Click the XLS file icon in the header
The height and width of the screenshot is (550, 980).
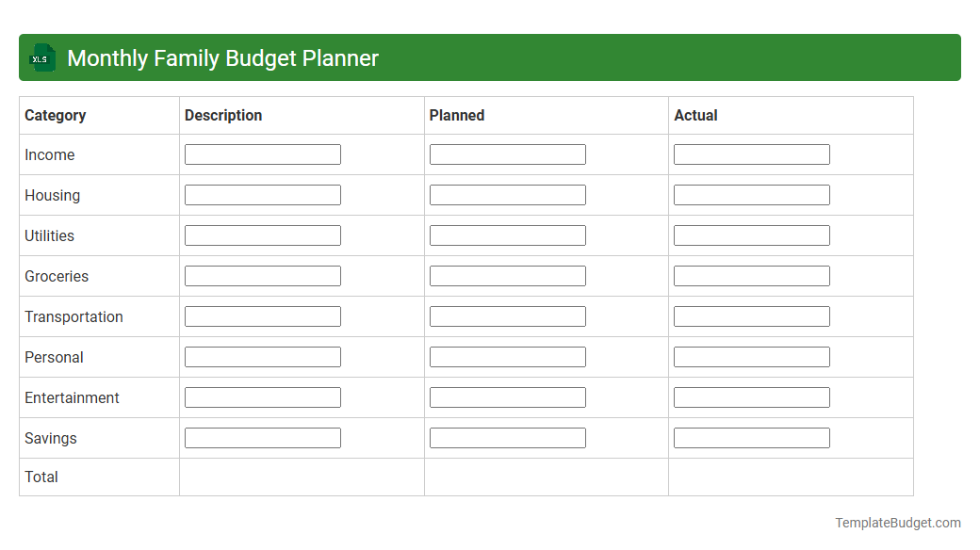(41, 57)
